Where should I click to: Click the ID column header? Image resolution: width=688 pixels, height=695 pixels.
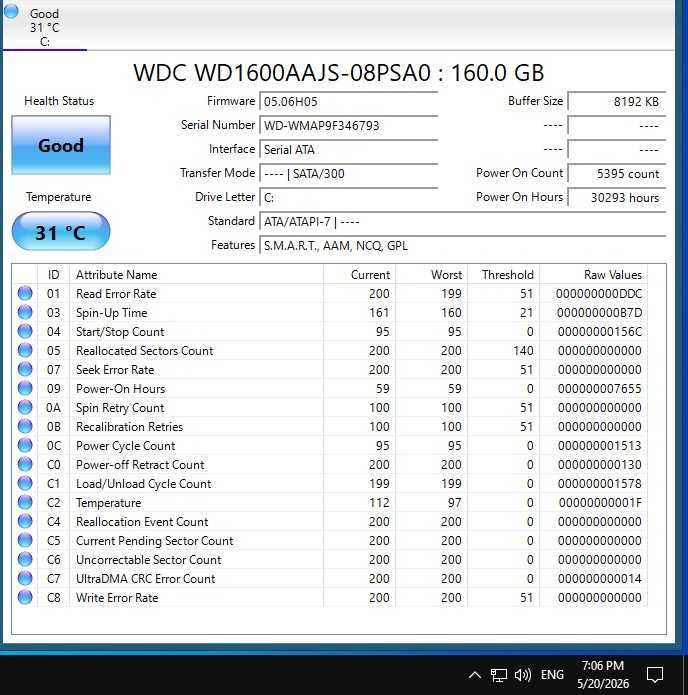(x=54, y=274)
